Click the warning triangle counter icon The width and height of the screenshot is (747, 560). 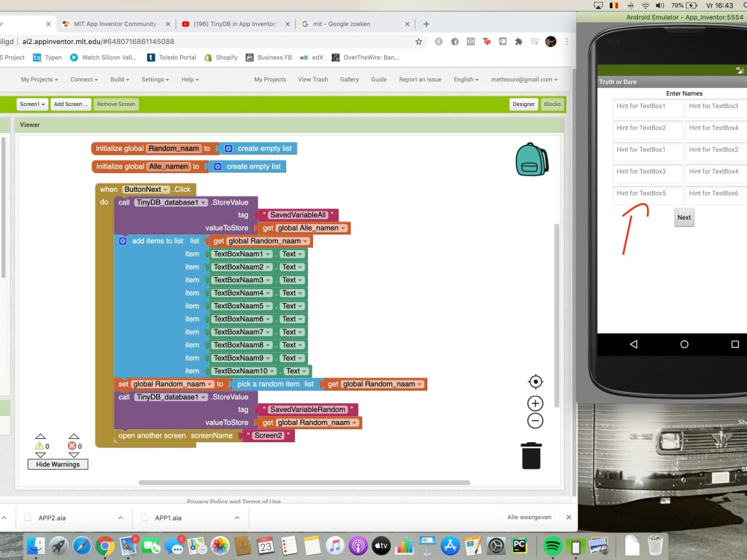(x=40, y=447)
